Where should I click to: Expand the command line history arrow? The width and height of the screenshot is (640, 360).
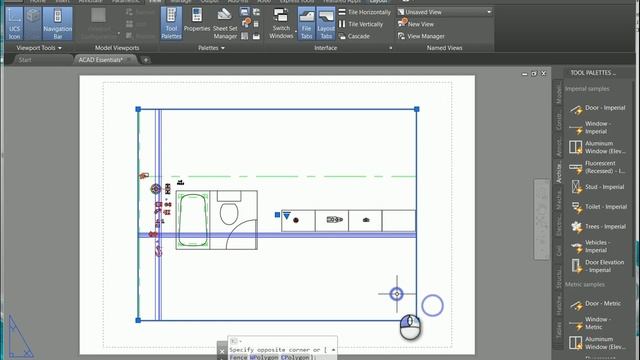point(333,350)
